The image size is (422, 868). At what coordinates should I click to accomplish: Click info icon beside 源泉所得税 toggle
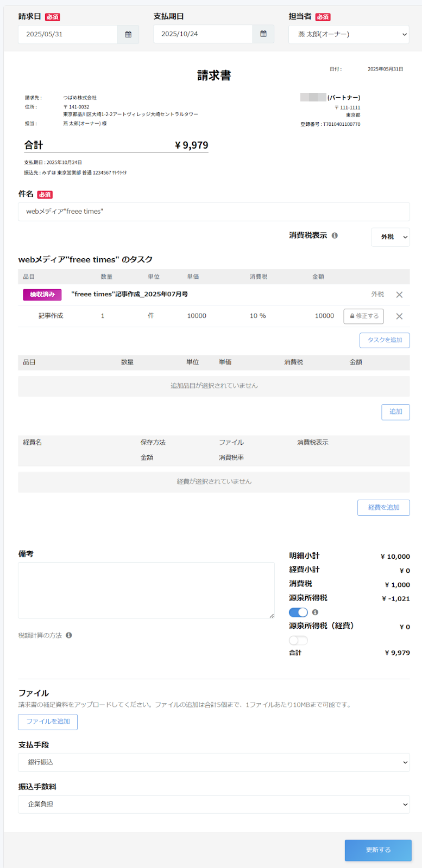[x=315, y=612]
